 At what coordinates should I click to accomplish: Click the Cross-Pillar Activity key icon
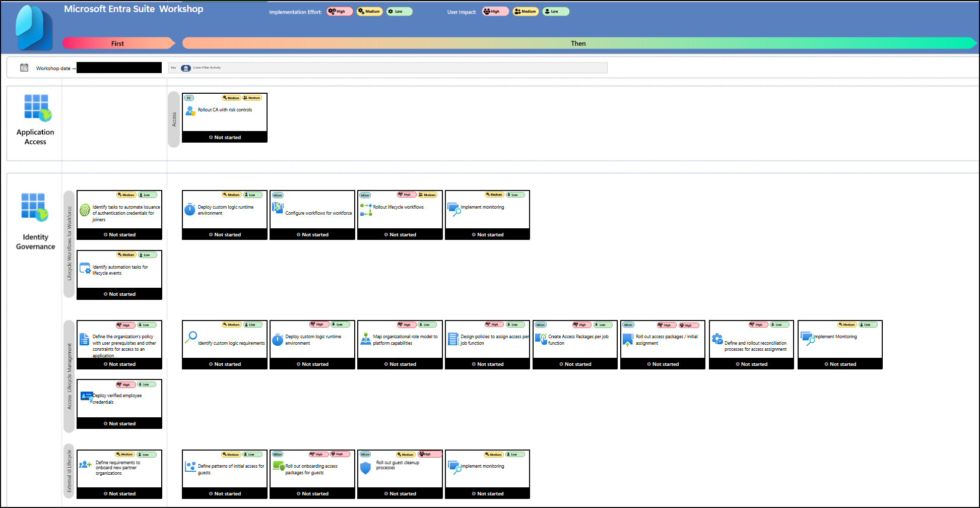tap(186, 68)
